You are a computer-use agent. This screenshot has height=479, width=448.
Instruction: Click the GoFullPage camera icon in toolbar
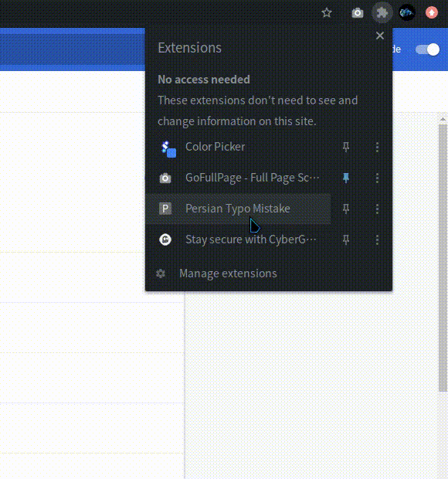pos(358,13)
